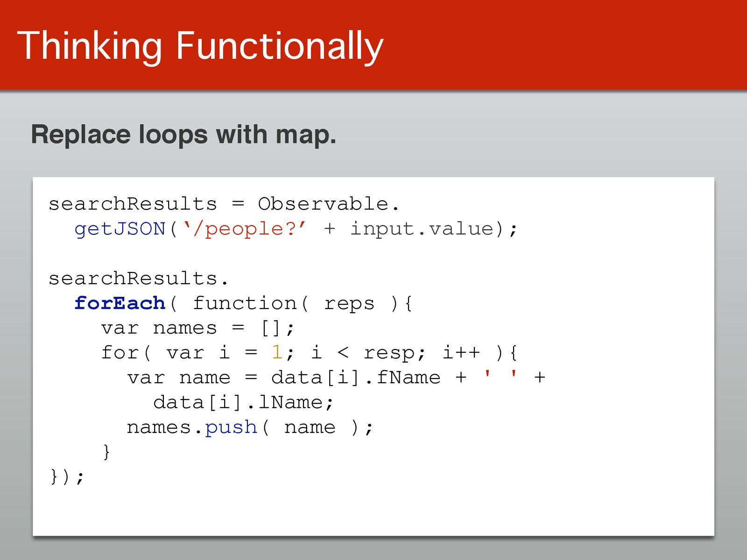747x560 pixels.
Task: Click the 'function( reps ){' text
Action: pyautogui.click(x=303, y=303)
